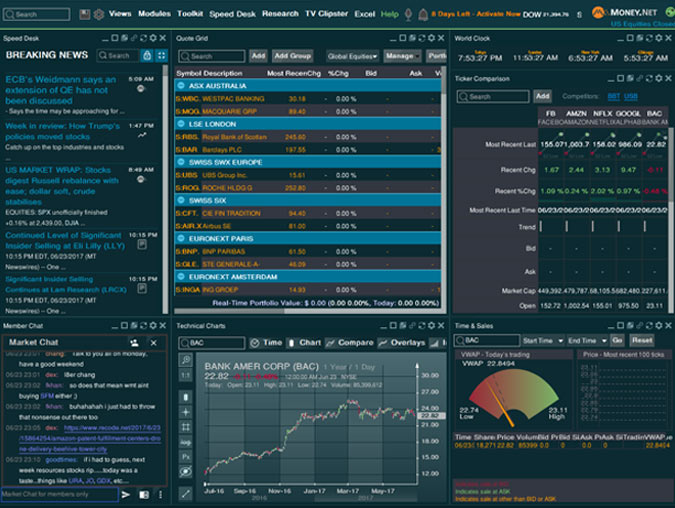Image resolution: width=675 pixels, height=508 pixels.
Task: Open the Global Equities dropdown
Action: click(352, 56)
